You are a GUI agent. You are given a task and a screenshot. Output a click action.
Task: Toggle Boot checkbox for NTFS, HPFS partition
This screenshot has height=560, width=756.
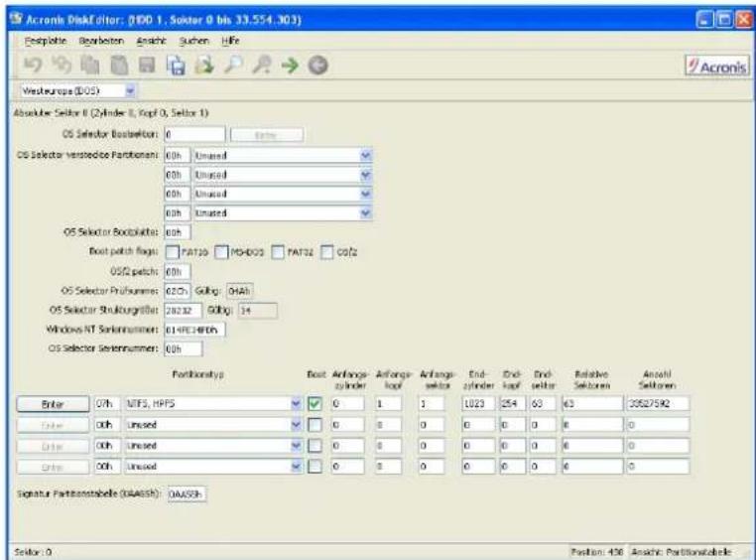[x=315, y=404]
